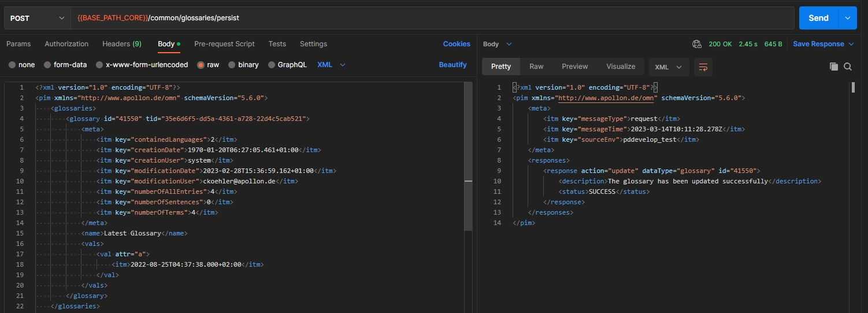This screenshot has width=868, height=313.
Task: Open the Send button's arrow options
Action: pos(847,18)
